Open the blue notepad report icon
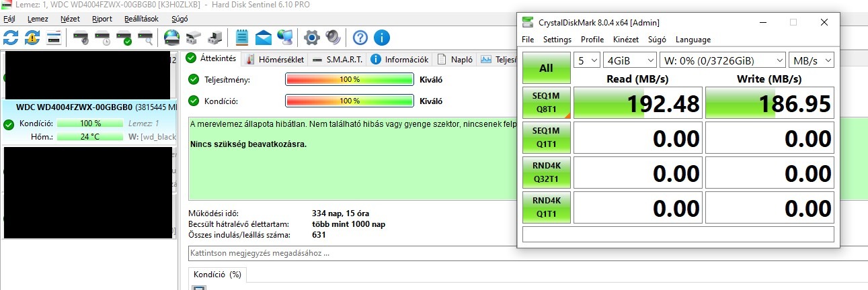Image resolution: width=868 pixels, height=290 pixels. coord(243,37)
